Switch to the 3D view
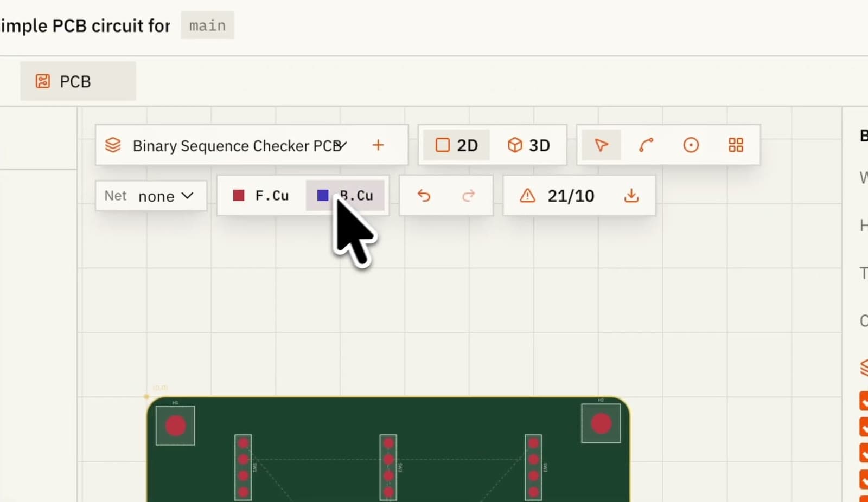Viewport: 868px width, 502px height. pyautogui.click(x=528, y=145)
